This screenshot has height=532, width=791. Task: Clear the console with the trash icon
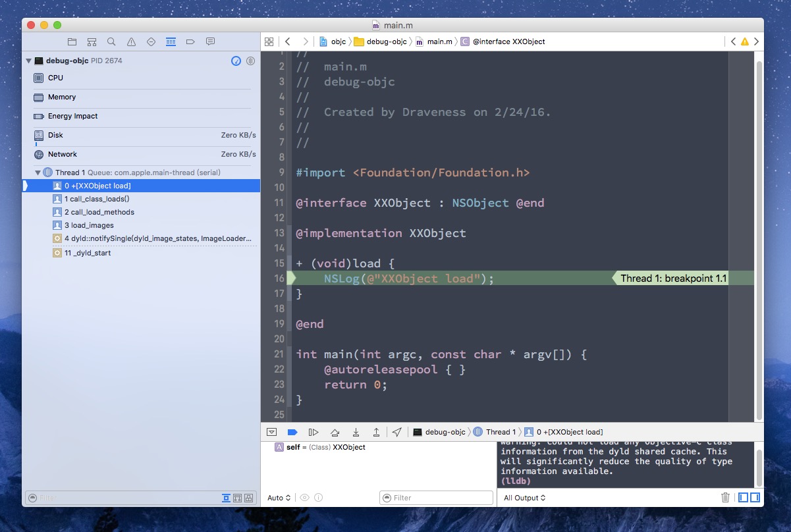tap(725, 498)
